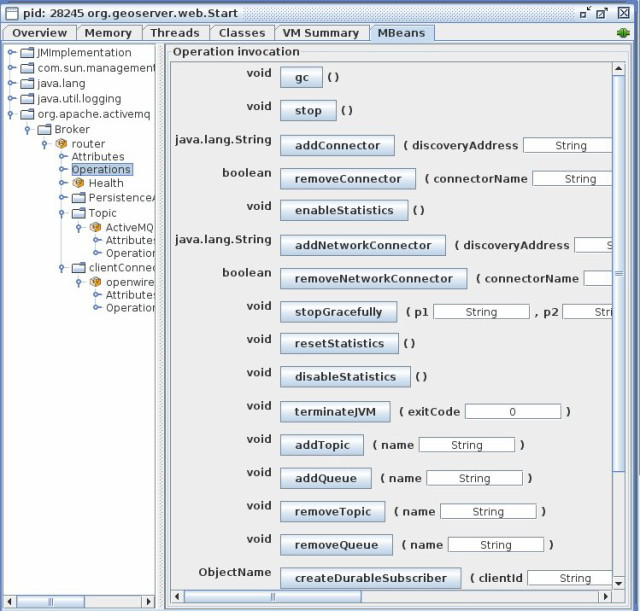Click the openwire MBean icon

tap(96, 282)
